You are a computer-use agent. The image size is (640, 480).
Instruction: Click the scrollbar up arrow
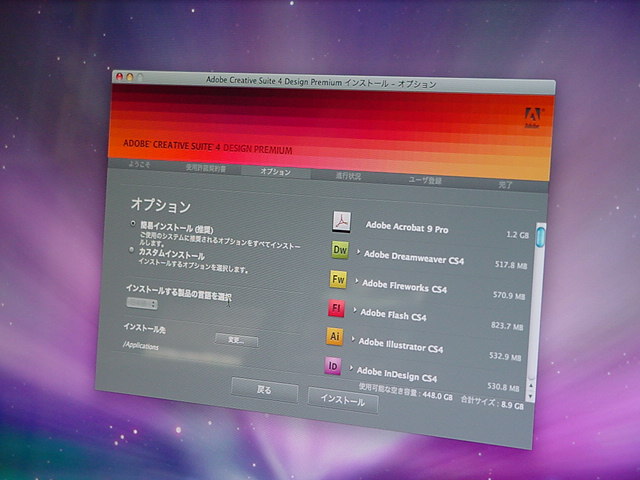click(531, 385)
